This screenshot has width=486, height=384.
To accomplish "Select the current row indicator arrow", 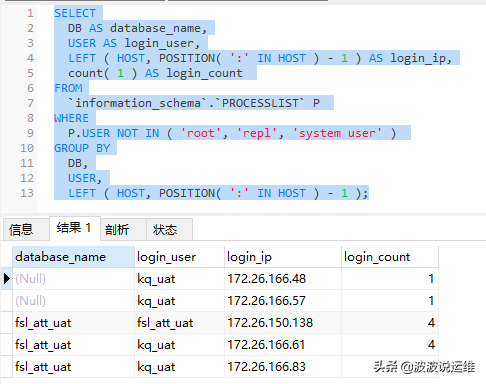I will click(x=6, y=278).
